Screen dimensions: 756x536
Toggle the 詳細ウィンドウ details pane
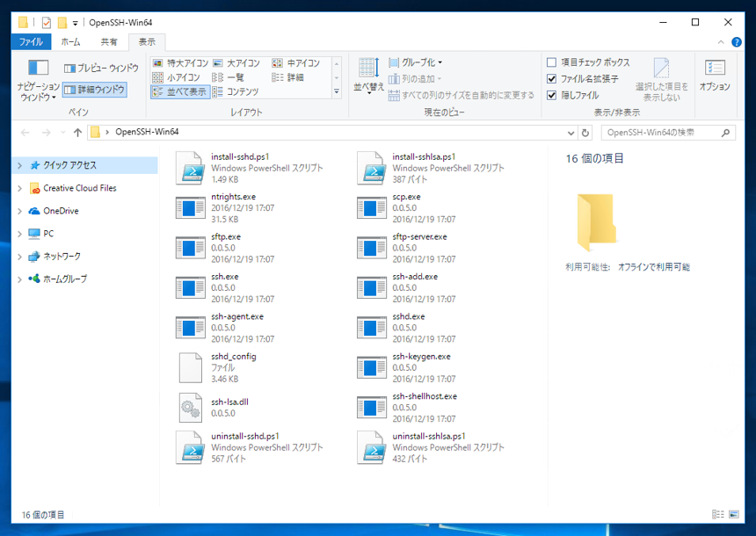point(95,89)
